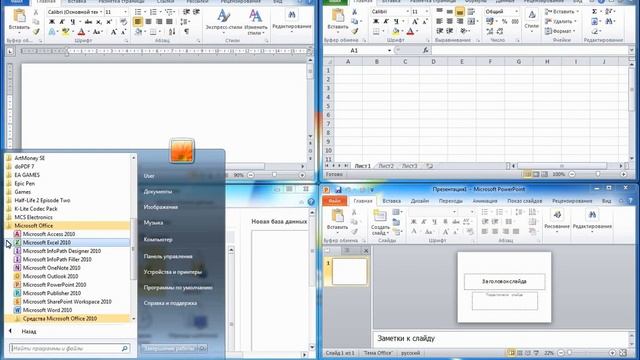
Task: Open the Excel Удалить cells dropdown
Action: click(x=561, y=21)
